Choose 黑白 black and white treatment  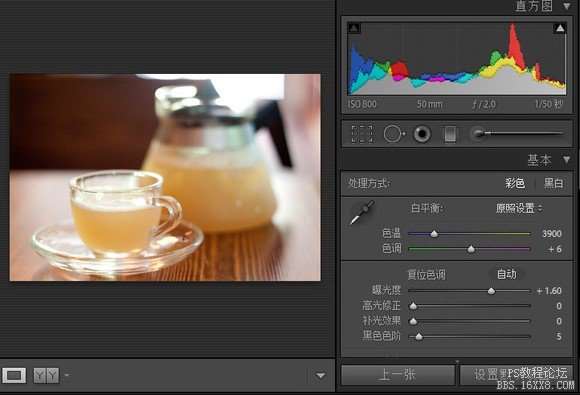click(554, 183)
